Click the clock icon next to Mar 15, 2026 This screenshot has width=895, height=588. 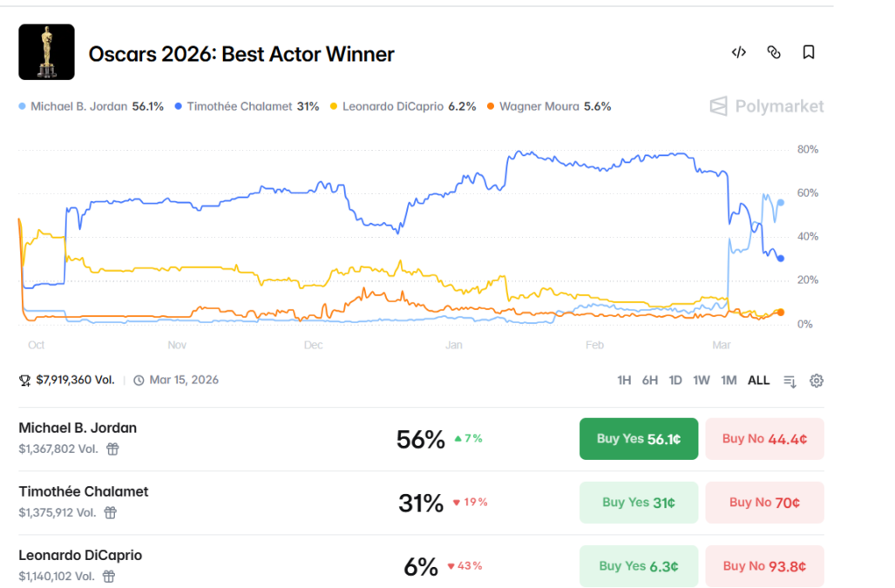(140, 380)
